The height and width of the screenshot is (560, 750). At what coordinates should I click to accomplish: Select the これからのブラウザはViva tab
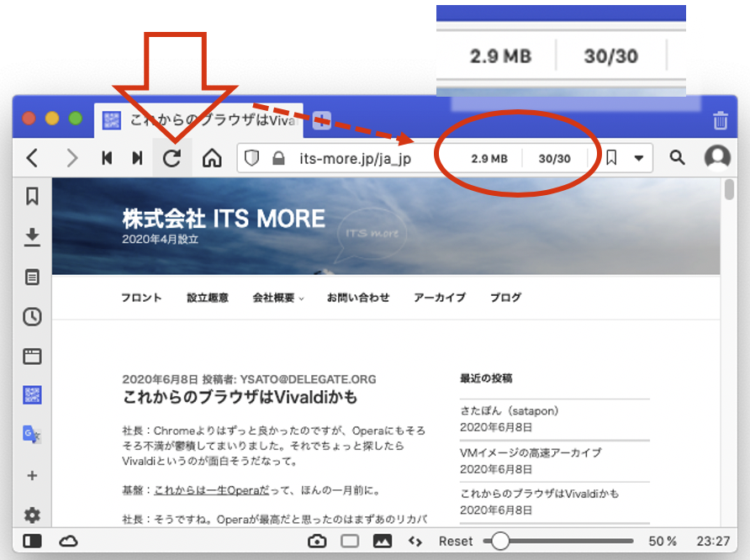click(x=202, y=120)
